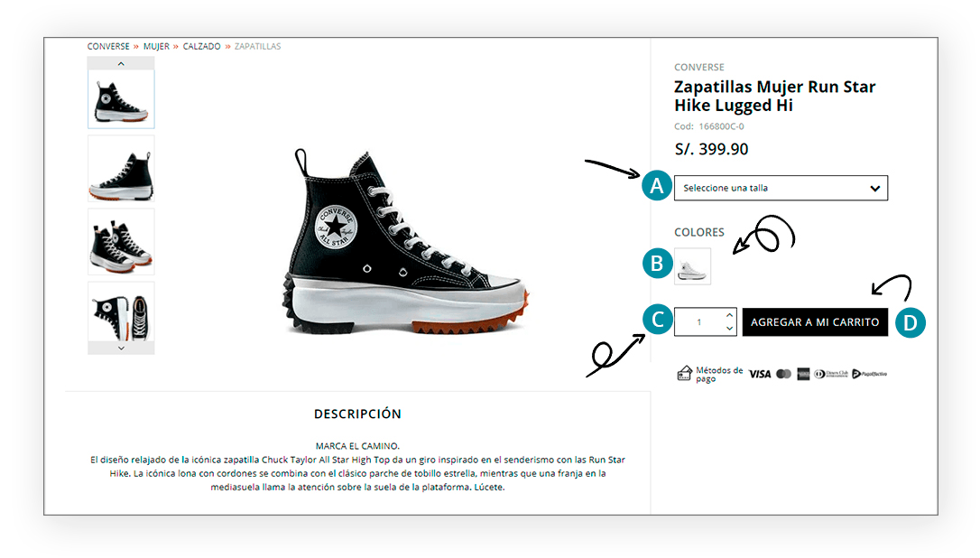Add item with AGREGAR A MI CARRITO

[815, 322]
